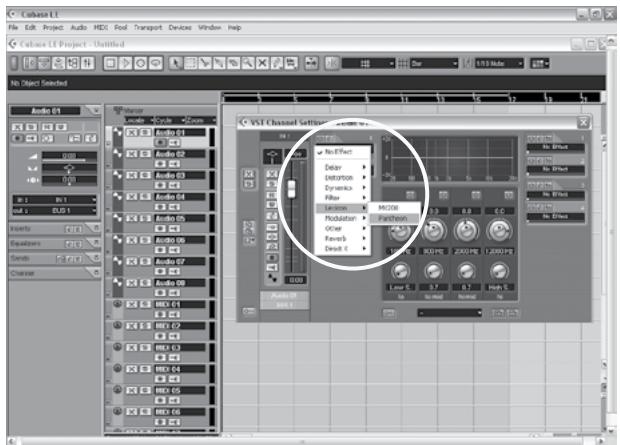This screenshot has width=620, height=445.
Task: Open the Devices menu
Action: click(x=180, y=27)
